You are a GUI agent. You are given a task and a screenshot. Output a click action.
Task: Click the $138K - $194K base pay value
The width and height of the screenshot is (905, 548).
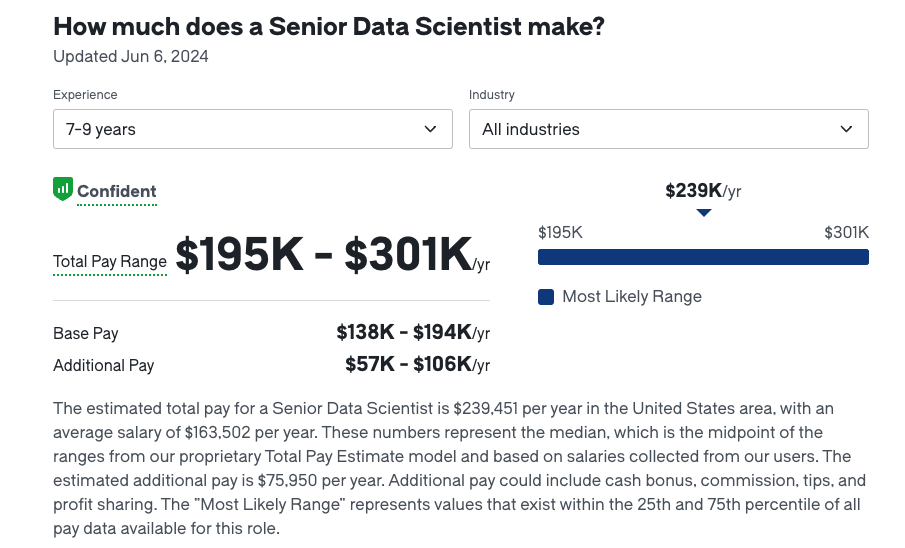point(413,332)
